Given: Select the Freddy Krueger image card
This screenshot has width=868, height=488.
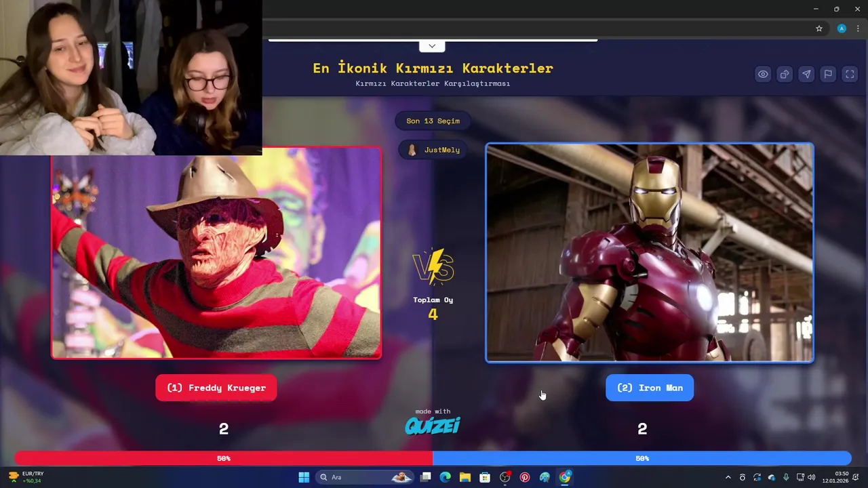Looking at the screenshot, I should (216, 252).
